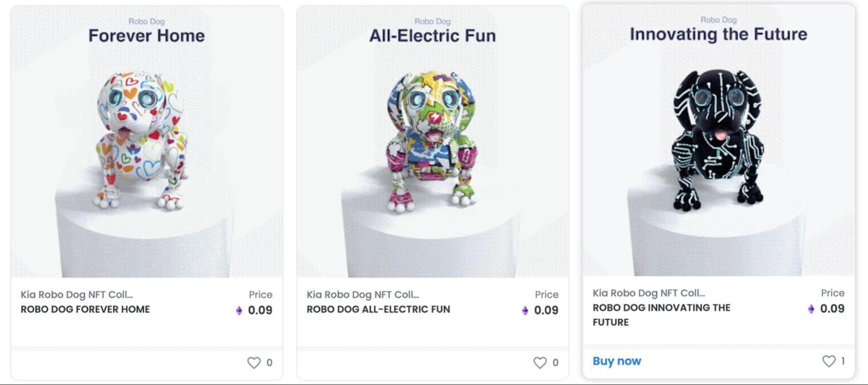The image size is (868, 385).
Task: Open Kia collection link on All-Electric Fun card
Action: click(x=363, y=295)
